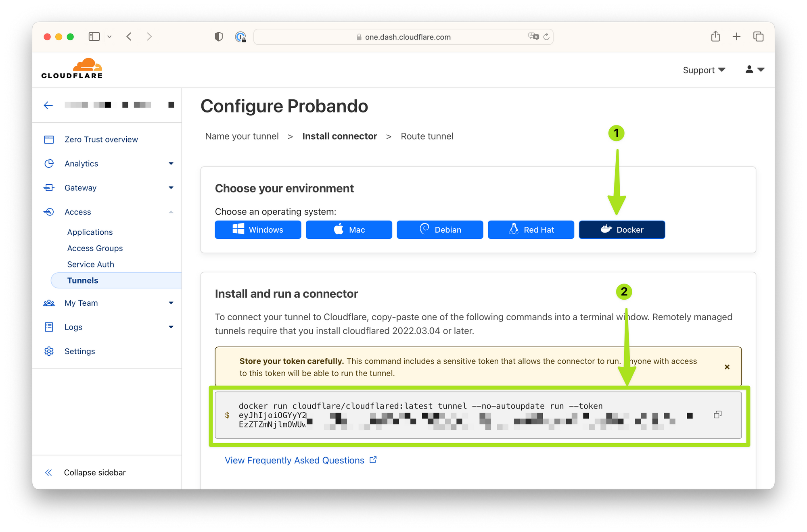Click the Analytics pie chart icon
The height and width of the screenshot is (532, 807).
click(49, 163)
